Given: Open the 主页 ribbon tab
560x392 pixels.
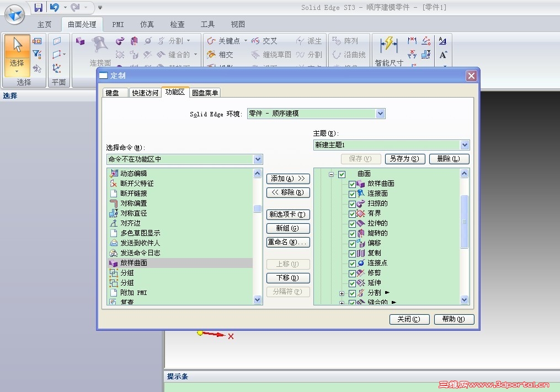Looking at the screenshot, I should click(44, 24).
